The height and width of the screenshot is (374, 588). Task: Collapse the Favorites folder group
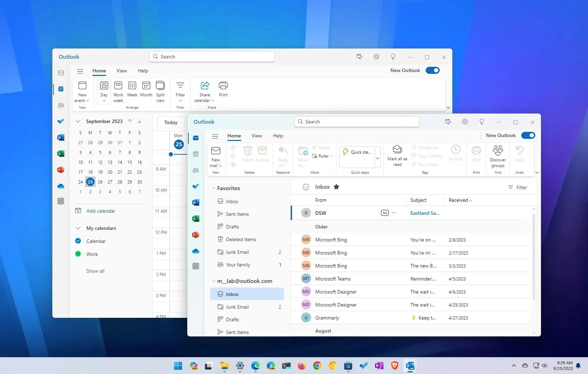[213, 188]
